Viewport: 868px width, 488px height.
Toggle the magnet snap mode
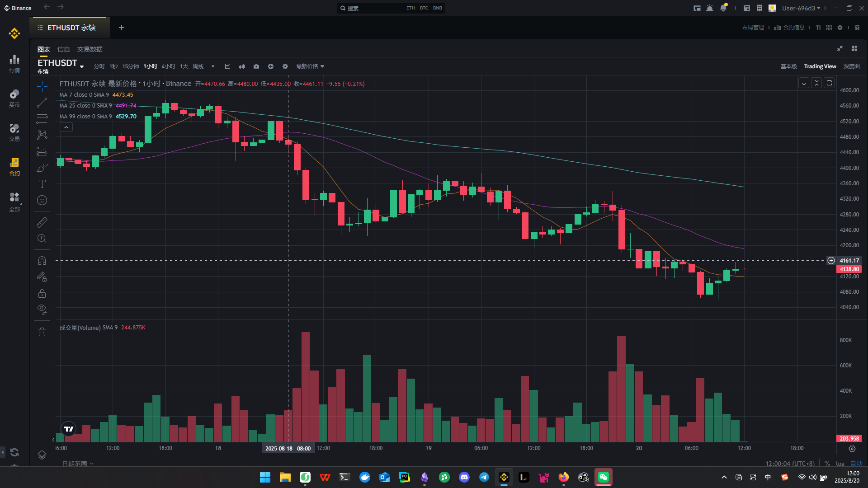[x=42, y=261]
